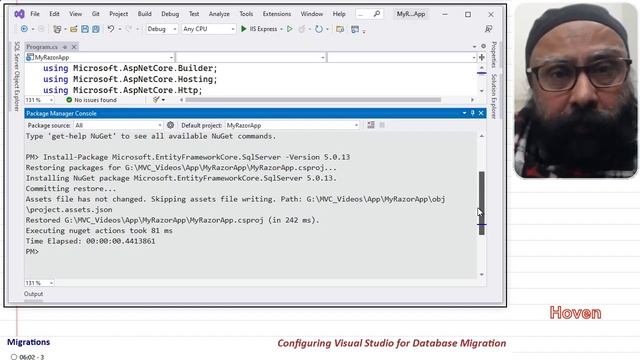640x360 pixels.
Task: Click the code cleanup broom icon
Action: pyautogui.click(x=156, y=100)
